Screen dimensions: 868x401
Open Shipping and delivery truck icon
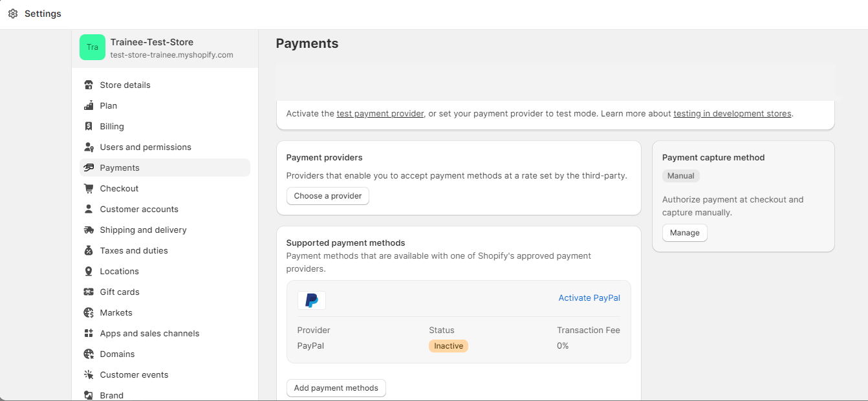pos(88,230)
